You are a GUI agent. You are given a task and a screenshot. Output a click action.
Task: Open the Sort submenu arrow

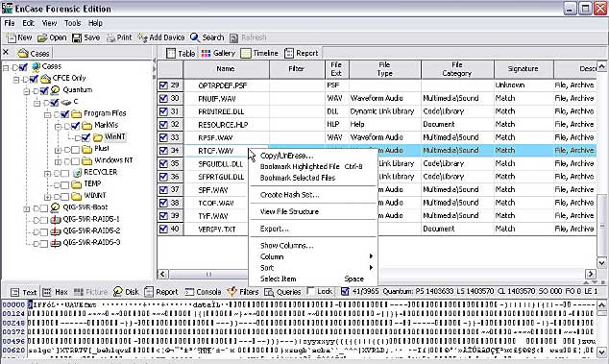[x=371, y=267]
